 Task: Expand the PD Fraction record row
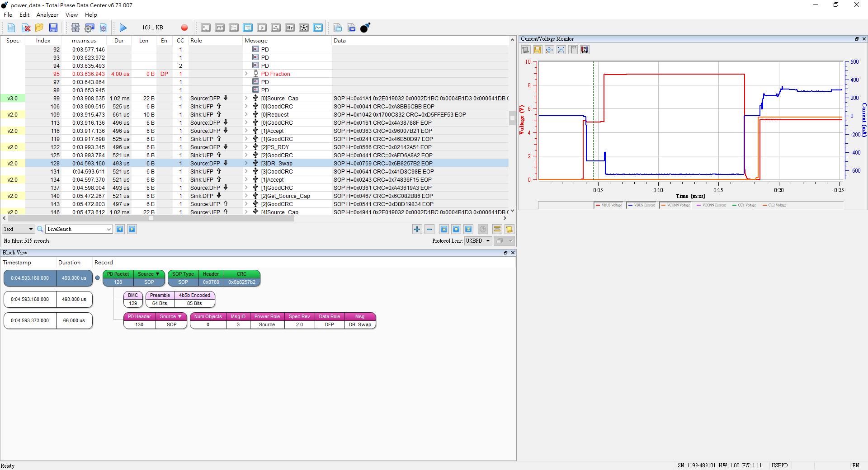point(246,74)
